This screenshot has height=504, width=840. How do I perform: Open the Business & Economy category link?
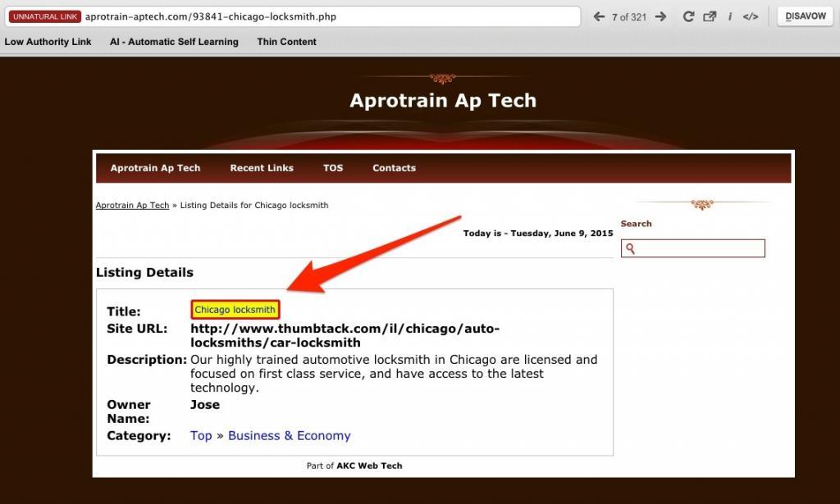[x=289, y=435]
